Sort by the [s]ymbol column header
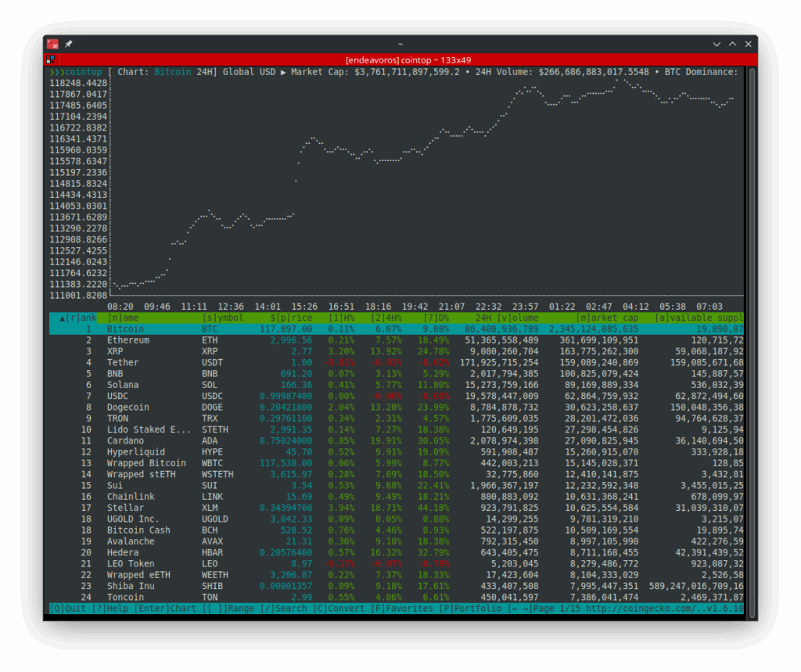The image size is (801, 672). click(x=223, y=318)
